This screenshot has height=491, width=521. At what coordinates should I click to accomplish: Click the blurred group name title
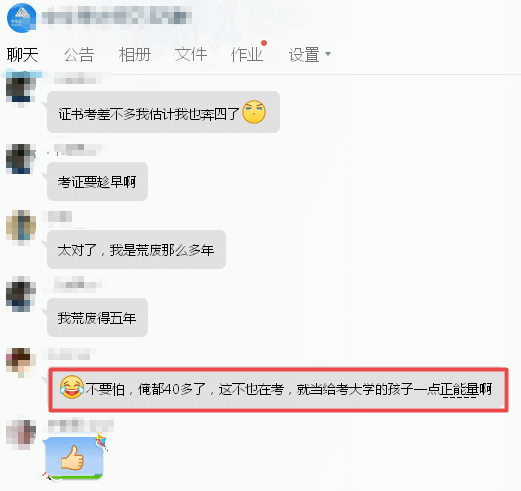click(117, 17)
